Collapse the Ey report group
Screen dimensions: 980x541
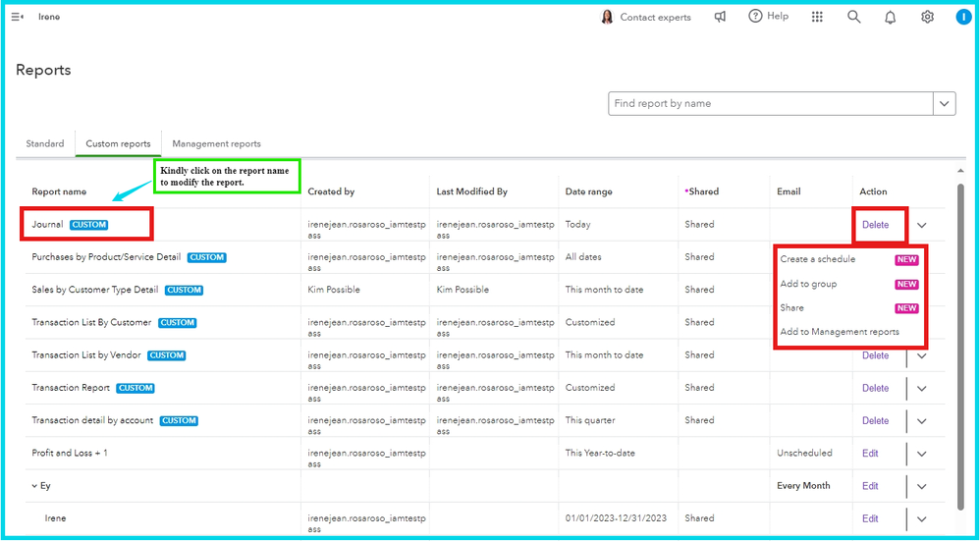pyautogui.click(x=35, y=486)
